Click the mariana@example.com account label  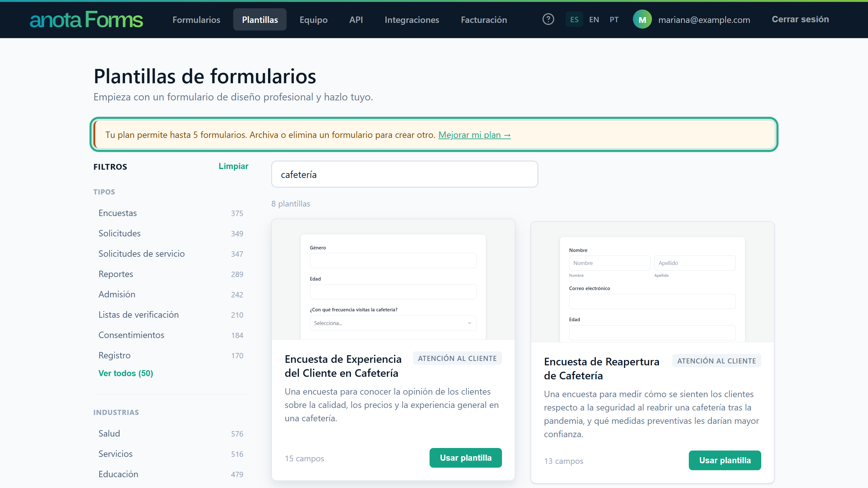[704, 20]
